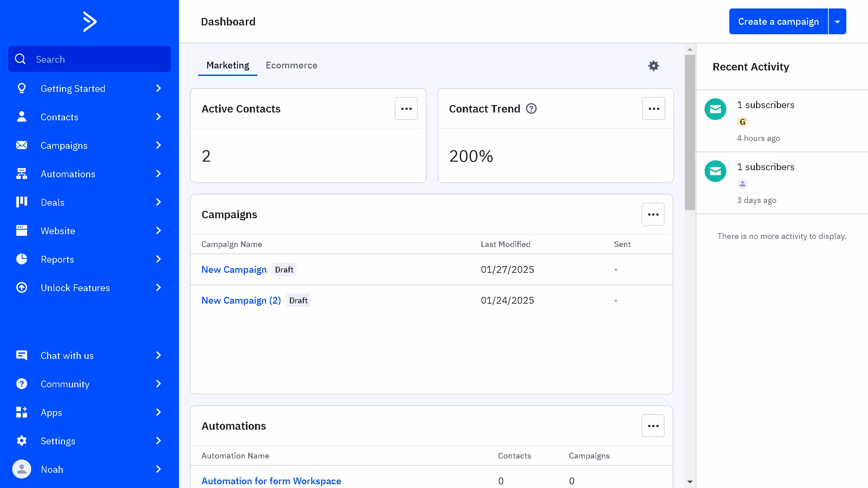Click the ActiveCampaign logo icon
This screenshot has height=488, width=868.
coord(90,22)
